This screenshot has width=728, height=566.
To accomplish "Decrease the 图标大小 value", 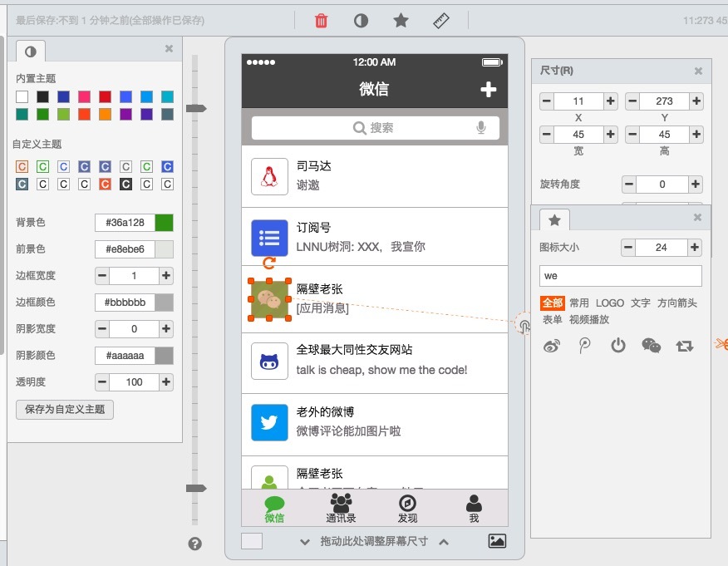I will tap(628, 248).
